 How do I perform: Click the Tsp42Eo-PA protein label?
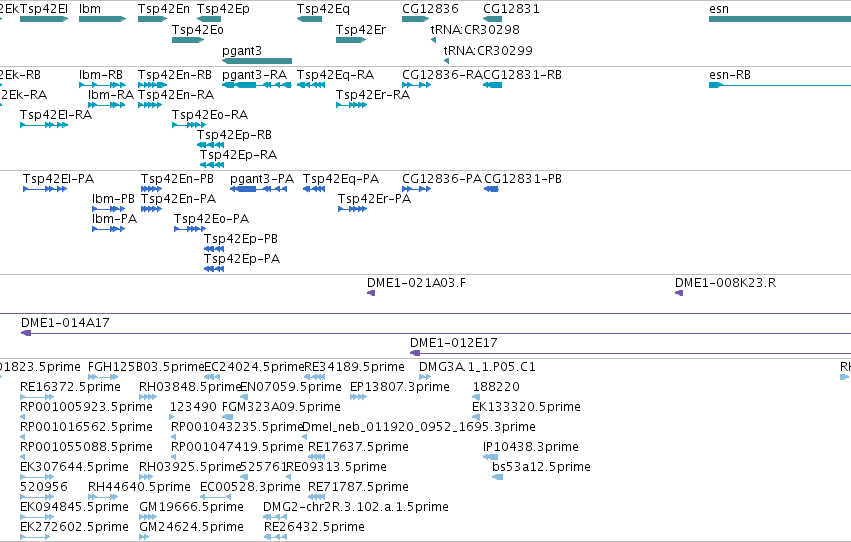click(212, 219)
